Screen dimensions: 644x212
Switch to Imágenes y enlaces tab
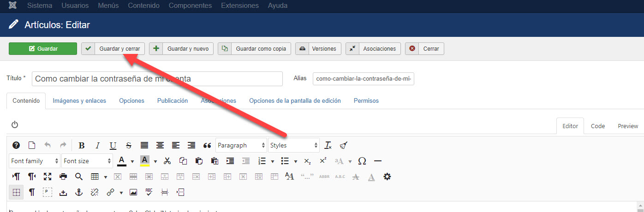pyautogui.click(x=79, y=100)
